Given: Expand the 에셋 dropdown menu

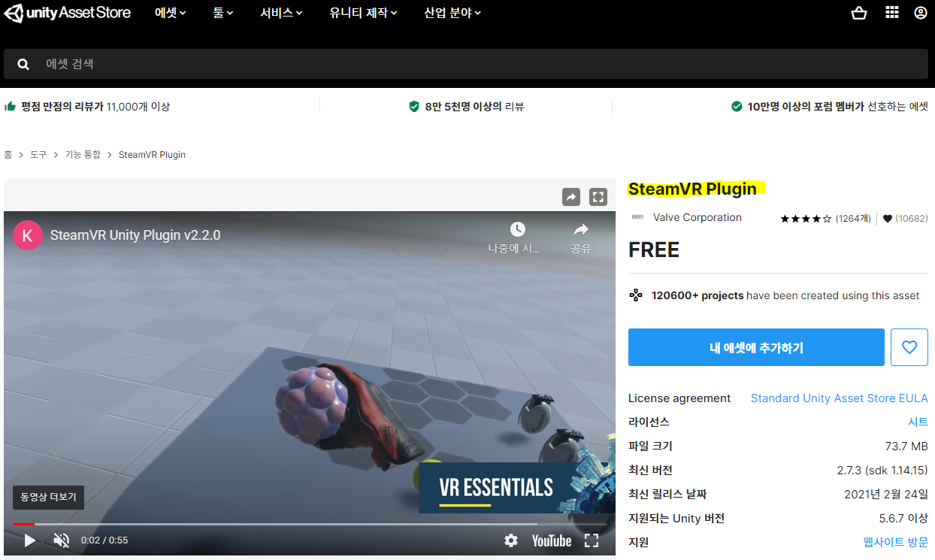Looking at the screenshot, I should 170,13.
